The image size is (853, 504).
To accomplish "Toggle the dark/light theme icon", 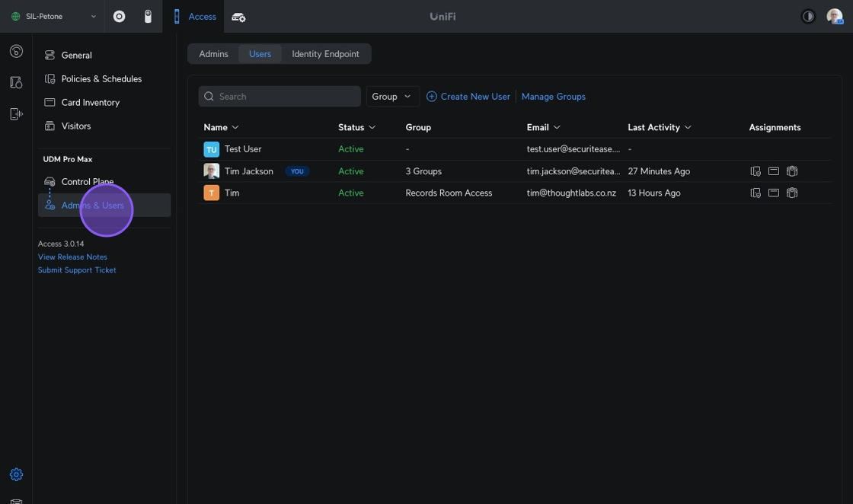I will 808,16.
